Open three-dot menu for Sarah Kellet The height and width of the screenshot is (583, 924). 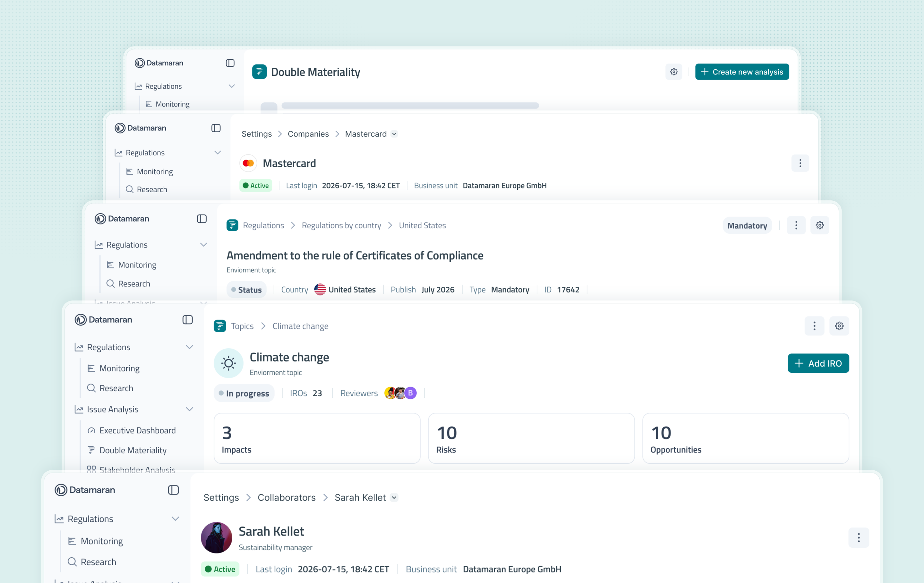858,537
